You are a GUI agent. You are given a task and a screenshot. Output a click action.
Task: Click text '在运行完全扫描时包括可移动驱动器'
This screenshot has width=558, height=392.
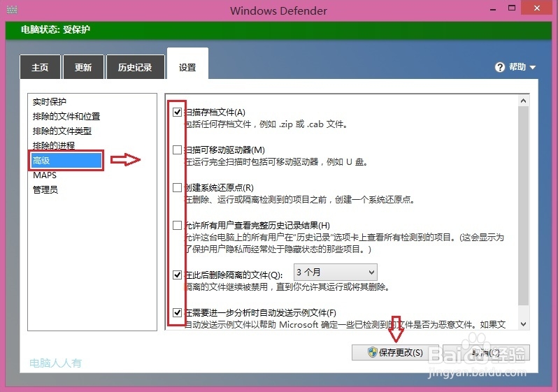[x=251, y=162]
